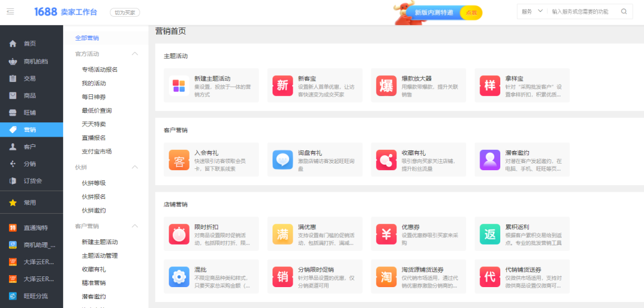Collapse the sidebar with the hamburger icon
The height and width of the screenshot is (308, 644).
point(10,11)
